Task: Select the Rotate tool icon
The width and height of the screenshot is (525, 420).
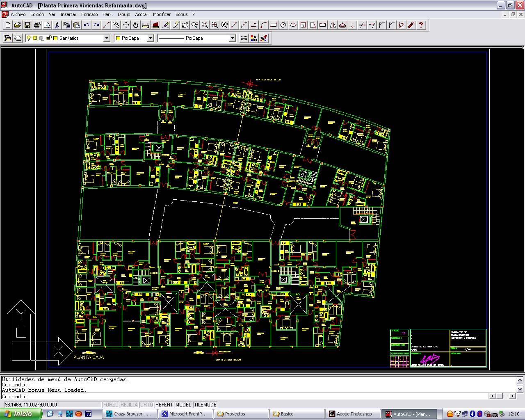Action: (x=136, y=25)
